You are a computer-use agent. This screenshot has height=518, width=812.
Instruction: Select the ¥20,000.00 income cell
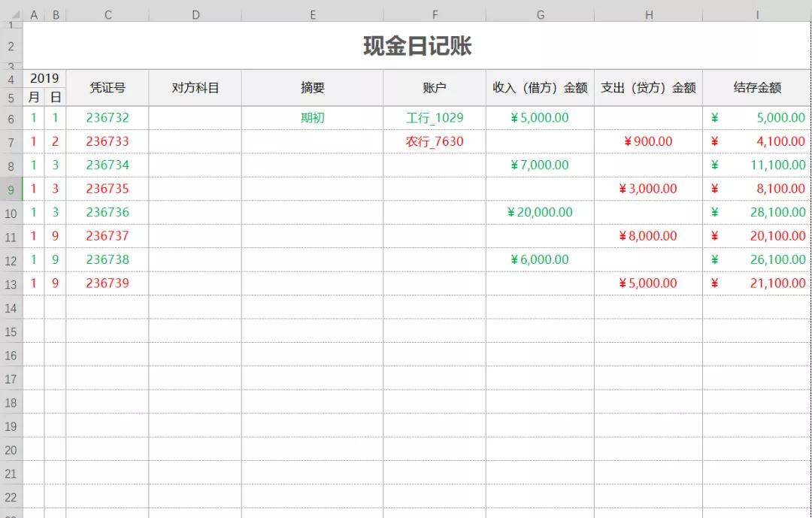tap(539, 212)
